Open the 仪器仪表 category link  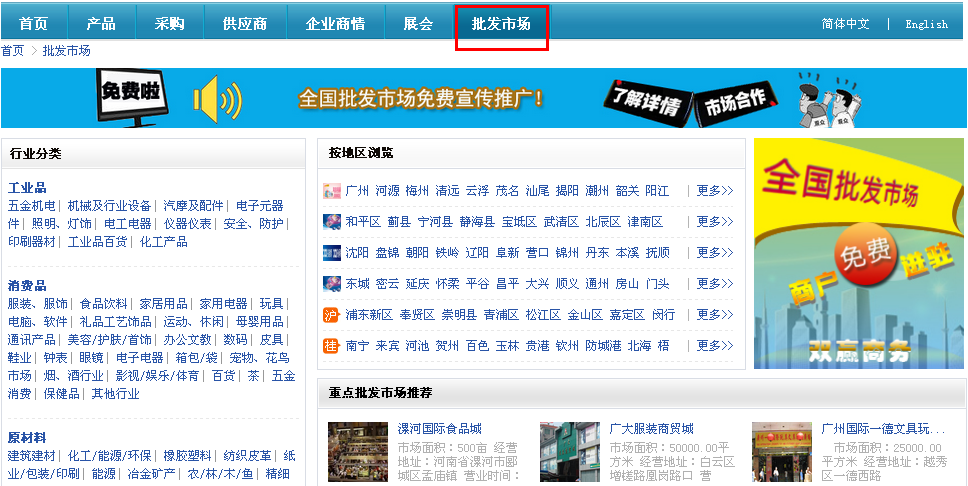[x=188, y=224]
